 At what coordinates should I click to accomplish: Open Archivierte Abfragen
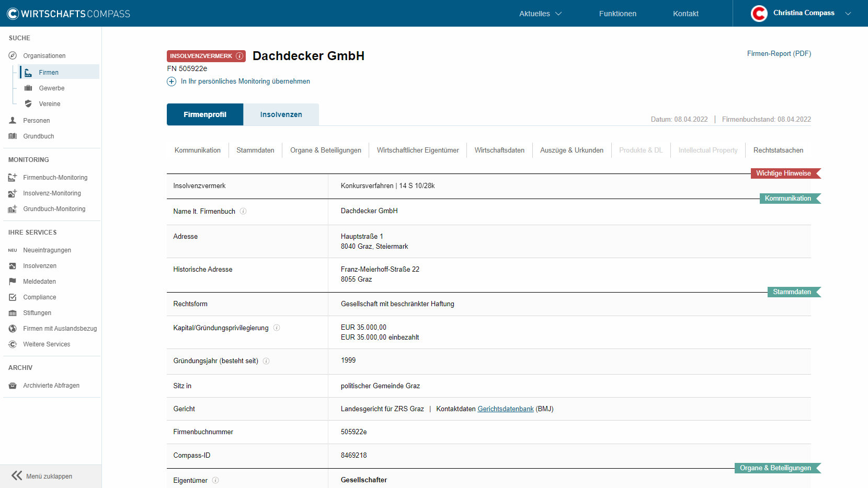coord(51,386)
